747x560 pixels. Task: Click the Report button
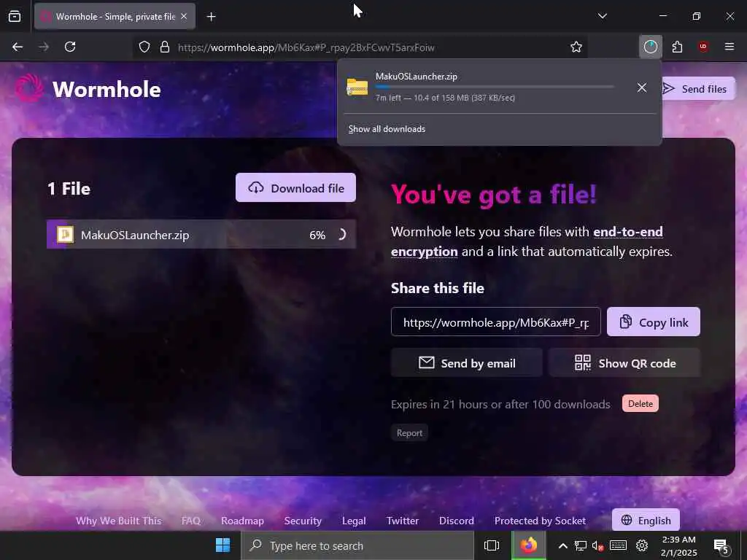coord(409,433)
